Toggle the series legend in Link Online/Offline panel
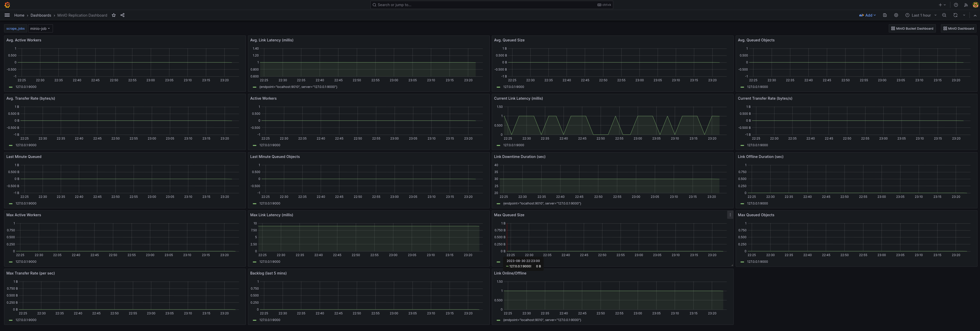 tap(542, 320)
